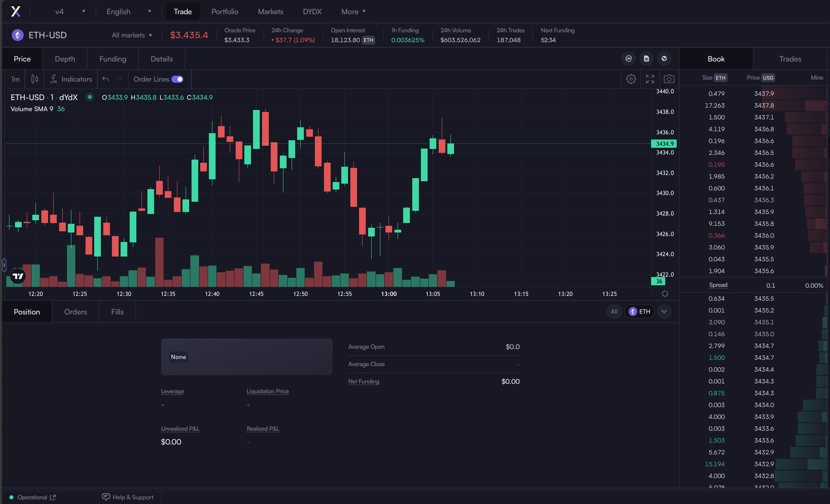Switch to the Portfolio tab
Image resolution: width=830 pixels, height=504 pixels.
[225, 11]
